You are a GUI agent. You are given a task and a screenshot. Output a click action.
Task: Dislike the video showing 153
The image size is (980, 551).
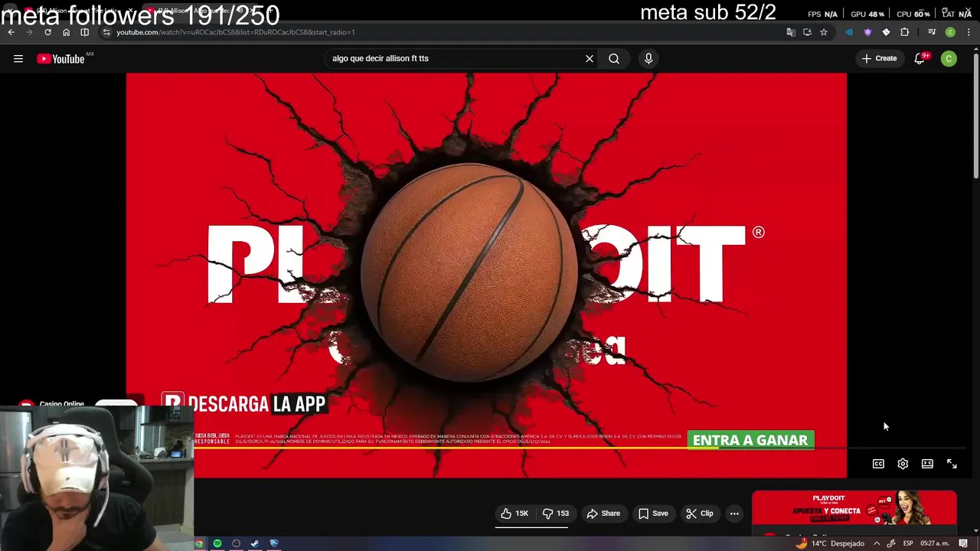click(556, 514)
